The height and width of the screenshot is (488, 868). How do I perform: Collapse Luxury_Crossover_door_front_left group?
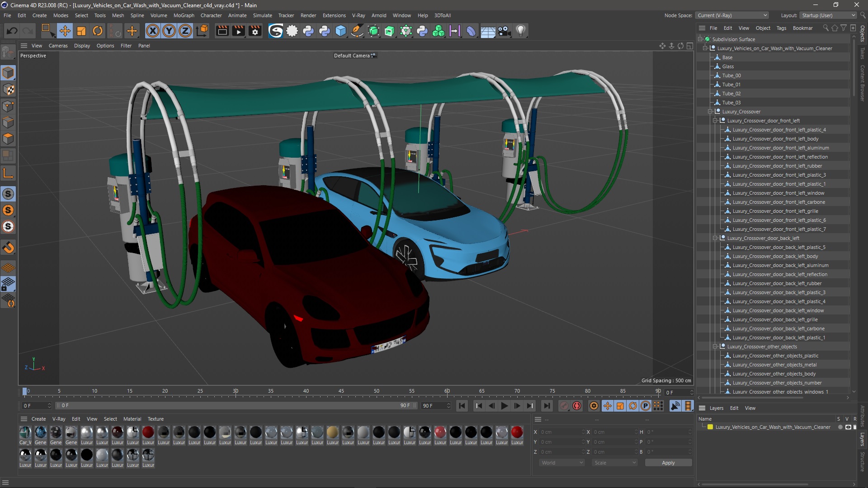click(x=715, y=121)
